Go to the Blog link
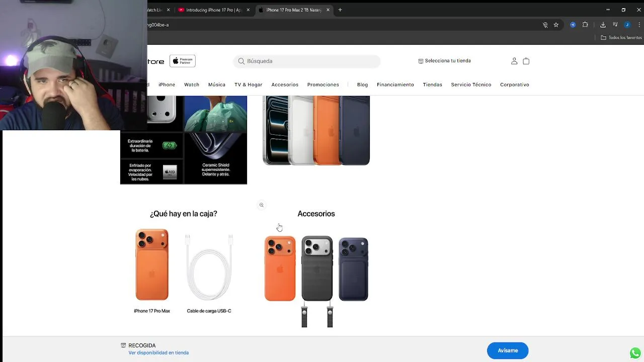644x362 pixels. click(x=362, y=84)
